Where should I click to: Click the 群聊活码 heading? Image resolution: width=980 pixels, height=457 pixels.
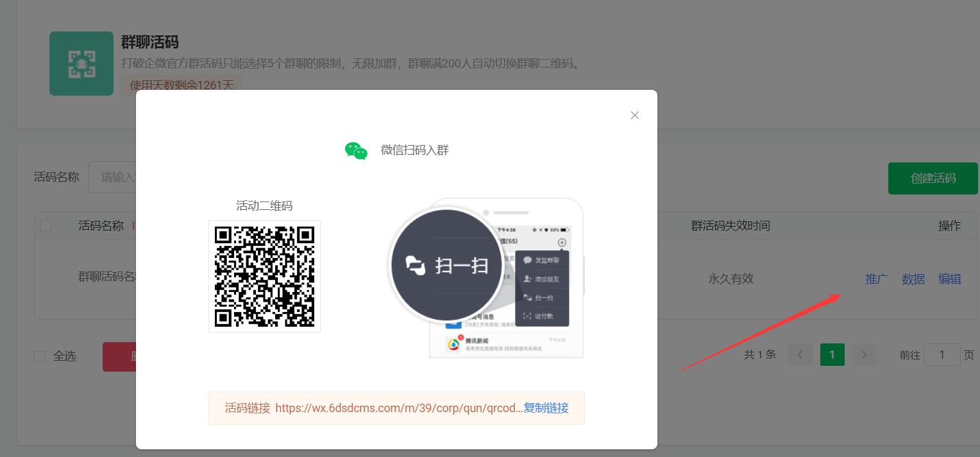[x=150, y=42]
